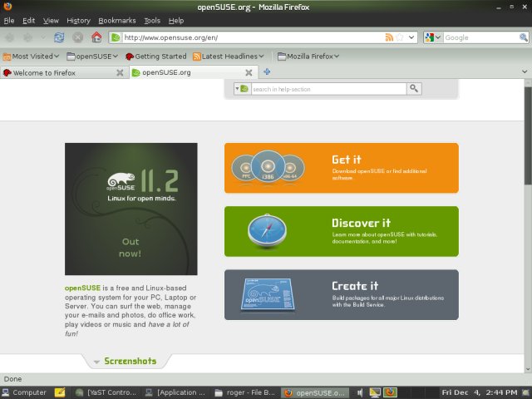532x399 pixels.
Task: Click the openSUSE 11.2 Out now banner
Action: pos(131,209)
